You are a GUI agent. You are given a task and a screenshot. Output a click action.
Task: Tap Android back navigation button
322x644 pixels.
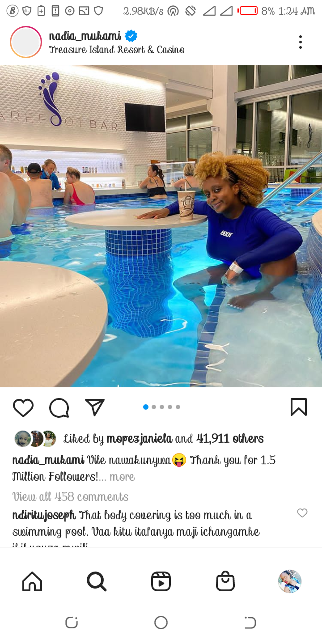coord(250,622)
